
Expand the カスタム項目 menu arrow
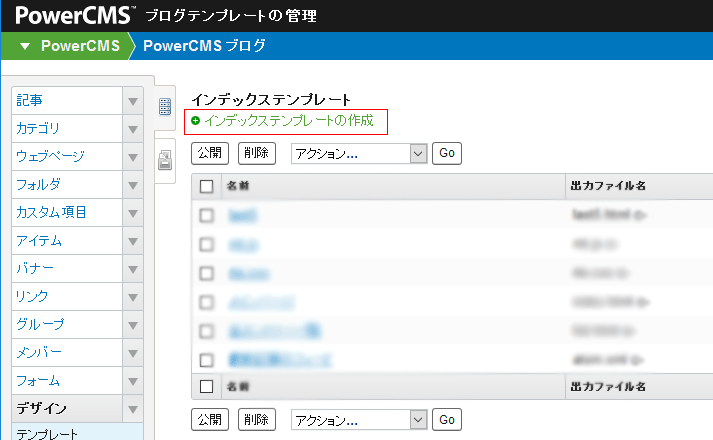[133, 213]
